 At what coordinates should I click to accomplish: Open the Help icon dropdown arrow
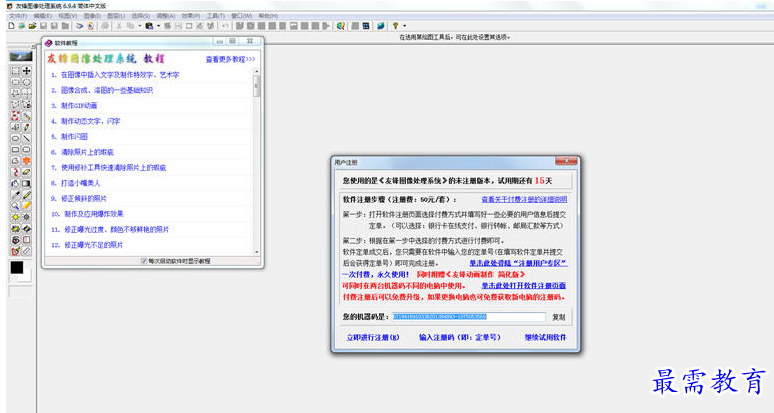404,26
